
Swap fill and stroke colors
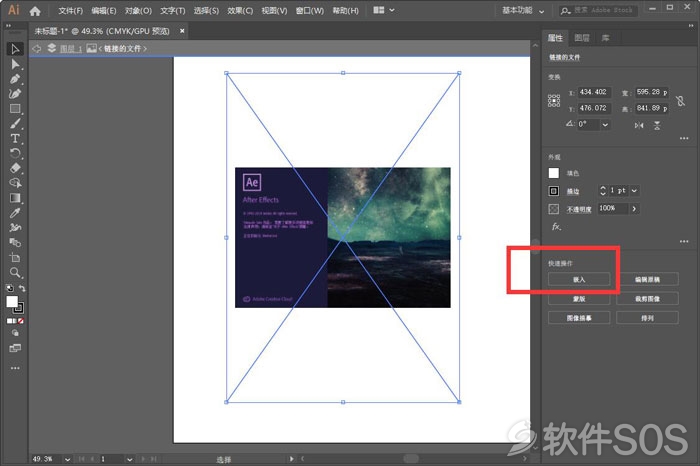pos(22,288)
